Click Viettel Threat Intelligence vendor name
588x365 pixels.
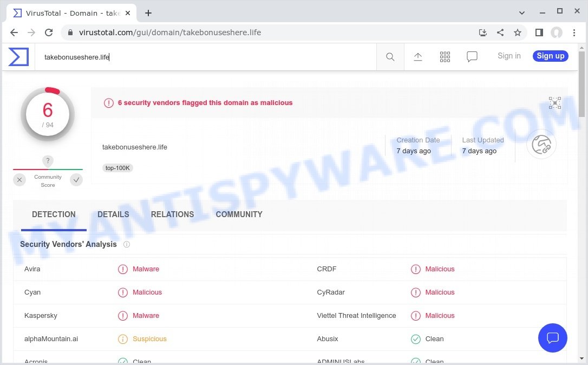(x=356, y=316)
